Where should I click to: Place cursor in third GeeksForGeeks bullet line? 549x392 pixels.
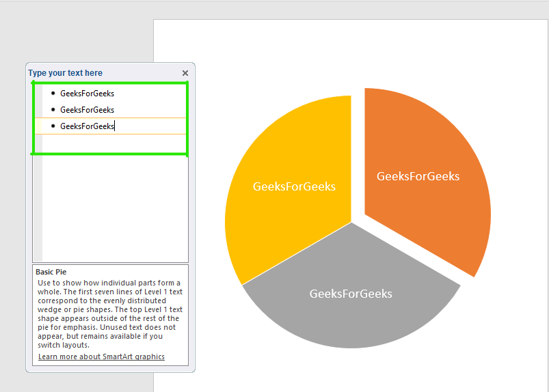(x=111, y=126)
